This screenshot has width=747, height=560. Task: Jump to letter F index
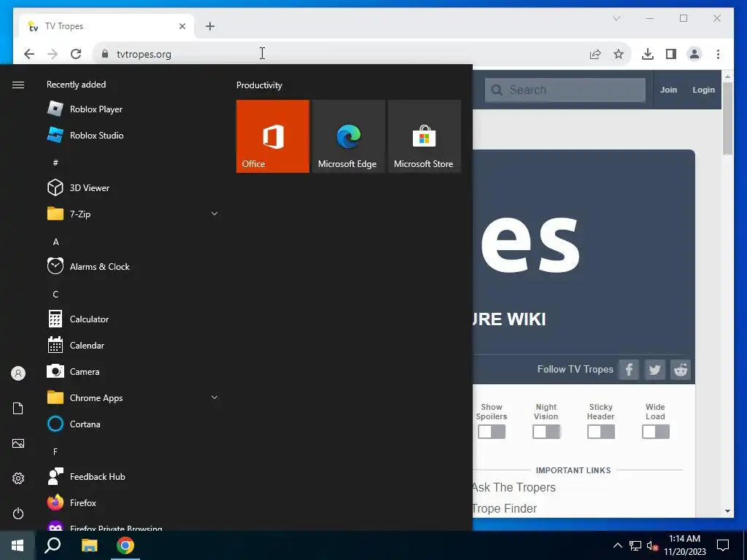point(55,451)
